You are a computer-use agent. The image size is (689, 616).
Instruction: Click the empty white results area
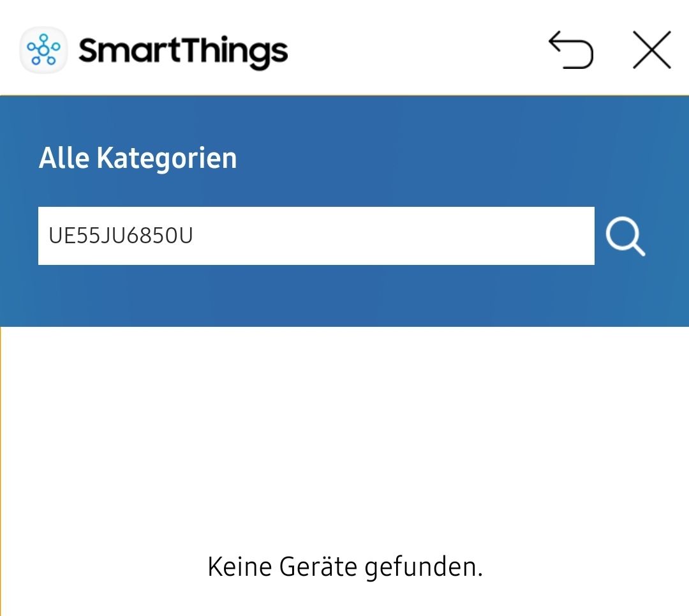click(x=344, y=434)
